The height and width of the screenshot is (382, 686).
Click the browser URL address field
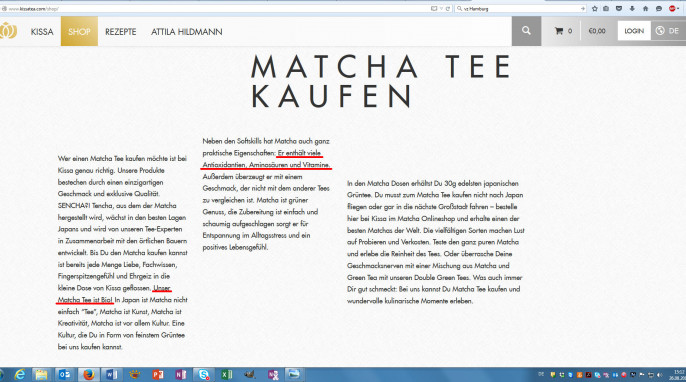[219, 8]
